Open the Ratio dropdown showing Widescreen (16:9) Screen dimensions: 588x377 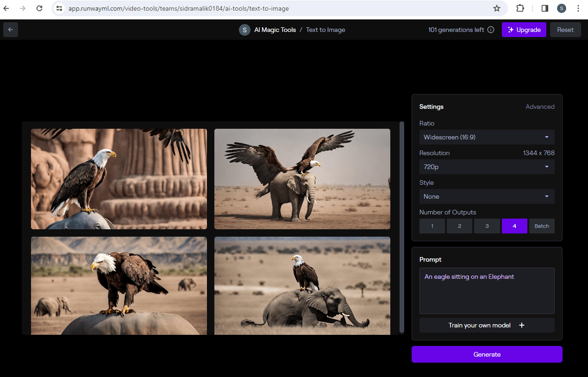487,137
